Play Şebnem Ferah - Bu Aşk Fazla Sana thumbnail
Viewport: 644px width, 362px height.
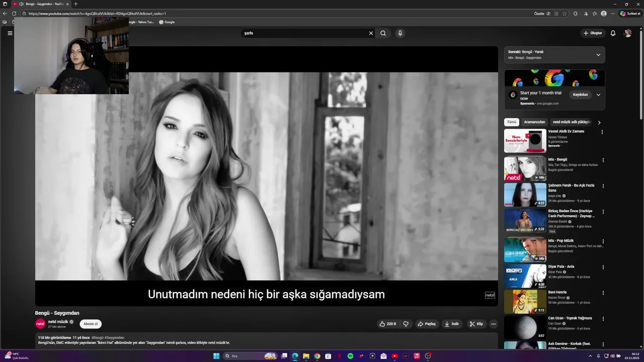click(x=525, y=195)
